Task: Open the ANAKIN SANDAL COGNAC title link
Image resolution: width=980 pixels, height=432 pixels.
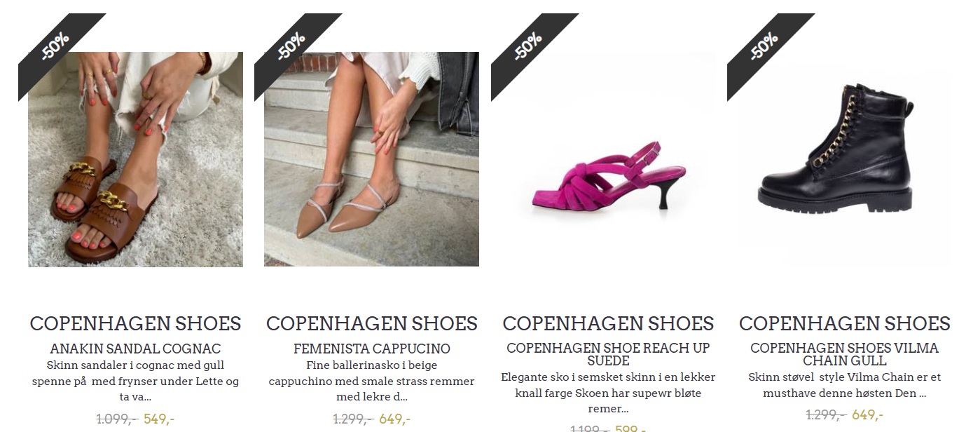Action: coord(135,349)
